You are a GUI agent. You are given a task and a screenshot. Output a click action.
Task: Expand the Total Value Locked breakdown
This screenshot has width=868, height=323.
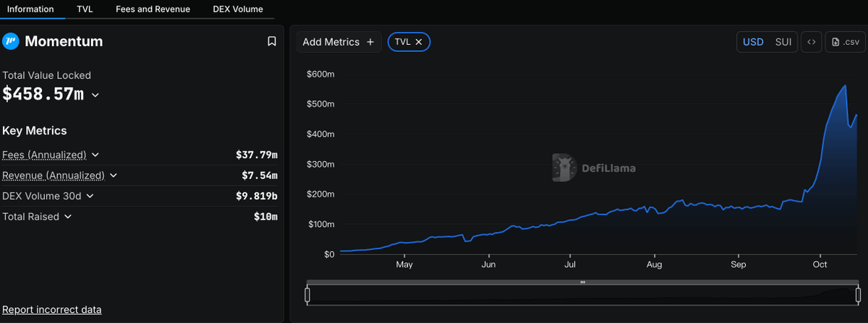pos(95,95)
